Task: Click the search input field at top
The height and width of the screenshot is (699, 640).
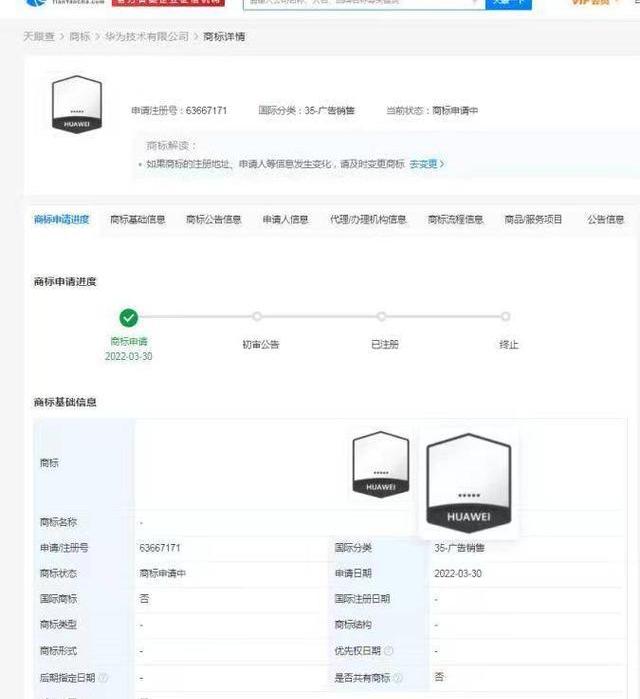Action: pos(360,3)
